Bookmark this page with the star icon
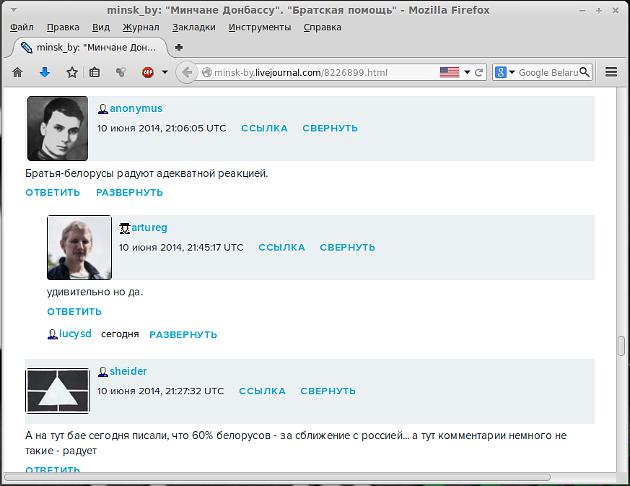This screenshot has width=630, height=486. click(x=72, y=72)
